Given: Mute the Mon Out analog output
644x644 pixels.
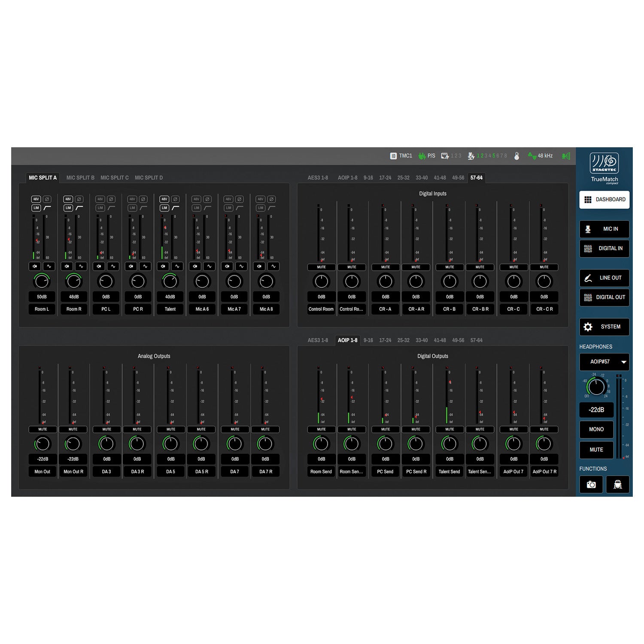Looking at the screenshot, I should click(x=43, y=429).
